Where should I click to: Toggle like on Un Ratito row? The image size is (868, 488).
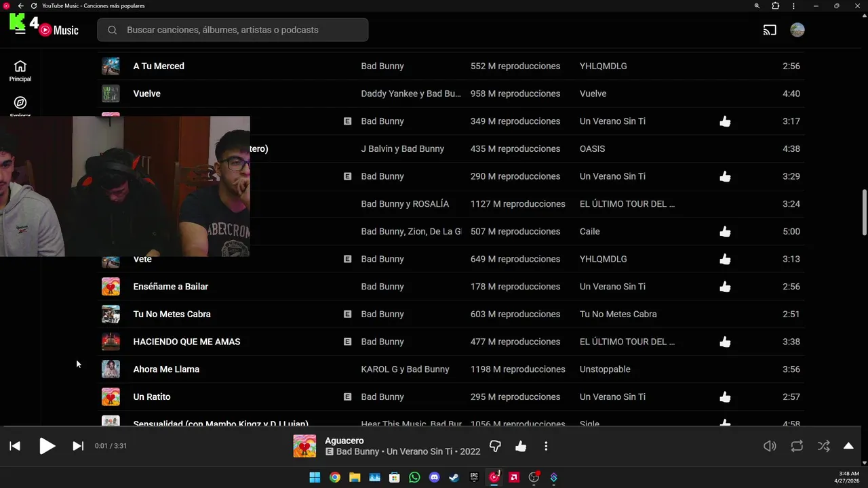(725, 397)
